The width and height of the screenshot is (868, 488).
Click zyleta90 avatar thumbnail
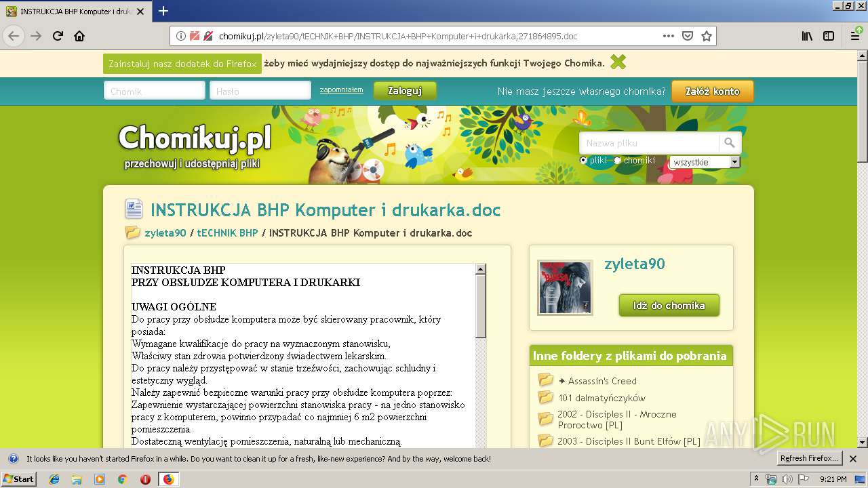565,287
